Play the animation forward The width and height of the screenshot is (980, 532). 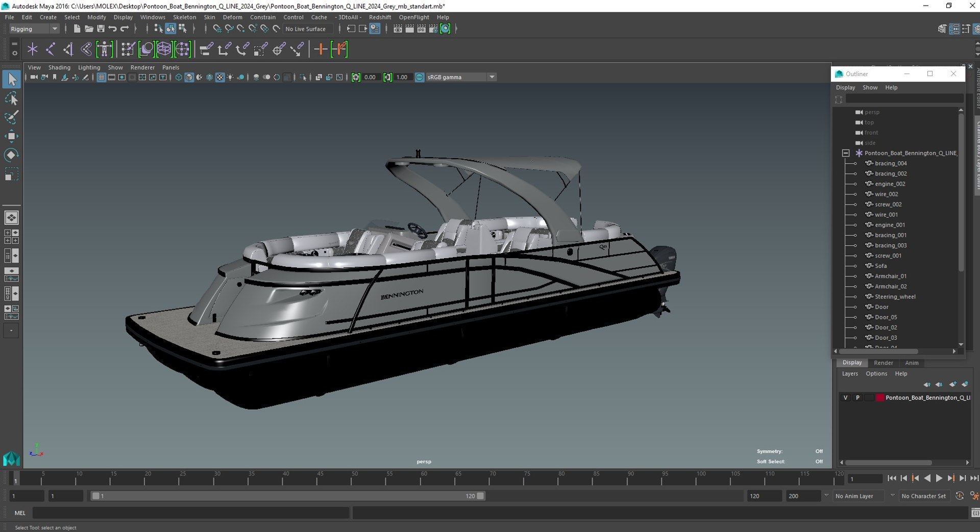[939, 478]
